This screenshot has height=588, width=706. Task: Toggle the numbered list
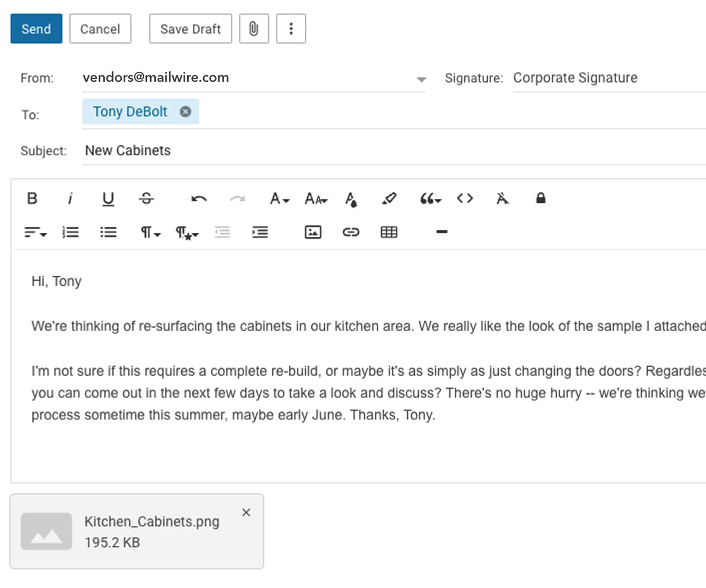pos(70,232)
